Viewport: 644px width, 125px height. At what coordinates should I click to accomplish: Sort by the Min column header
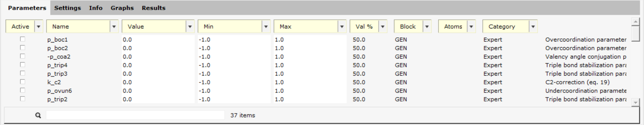click(230, 26)
